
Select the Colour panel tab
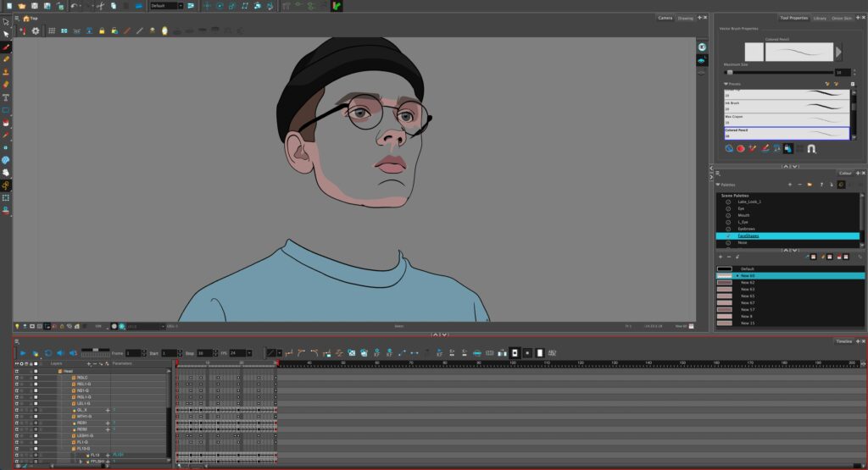pos(845,173)
